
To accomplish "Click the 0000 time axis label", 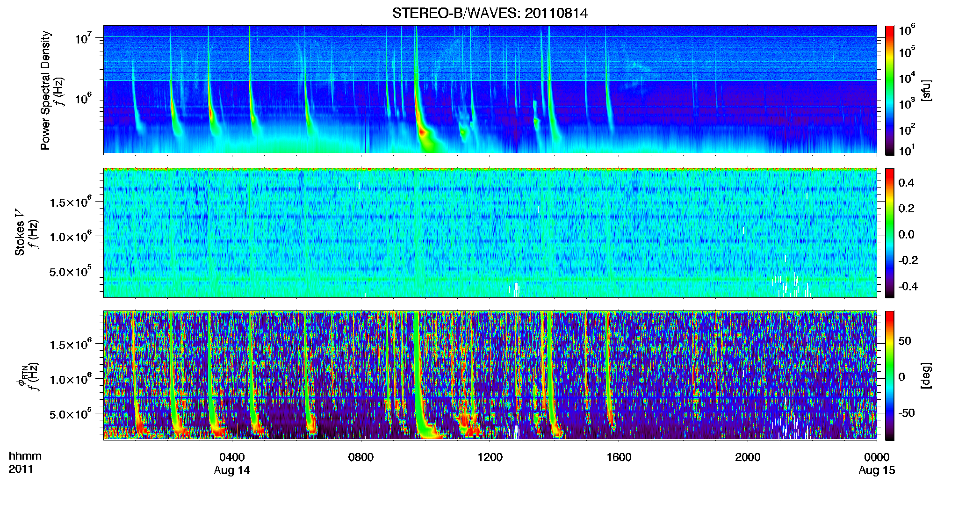I will point(877,457).
